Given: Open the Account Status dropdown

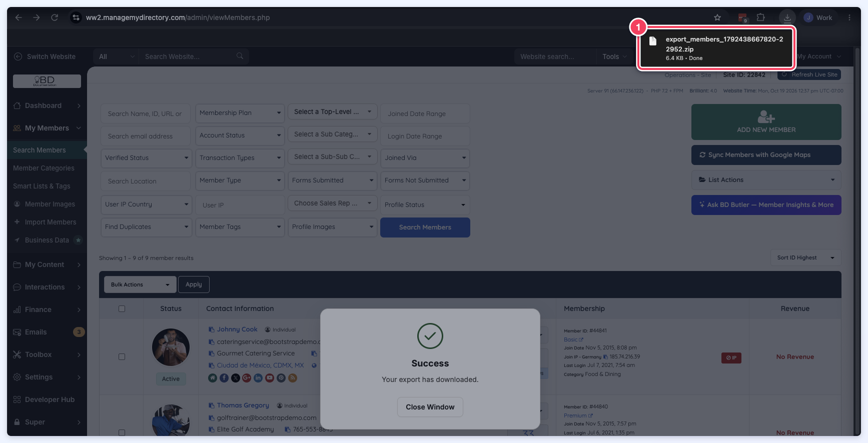Looking at the screenshot, I should tap(240, 135).
